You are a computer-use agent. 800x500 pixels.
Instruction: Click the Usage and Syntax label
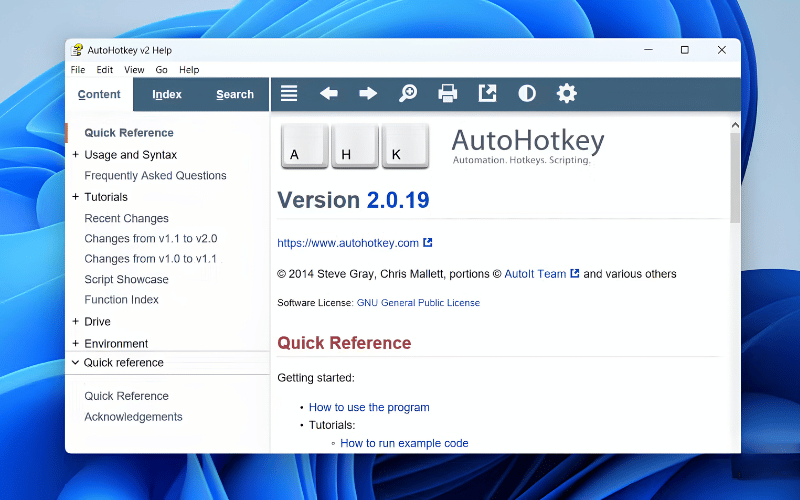131,155
